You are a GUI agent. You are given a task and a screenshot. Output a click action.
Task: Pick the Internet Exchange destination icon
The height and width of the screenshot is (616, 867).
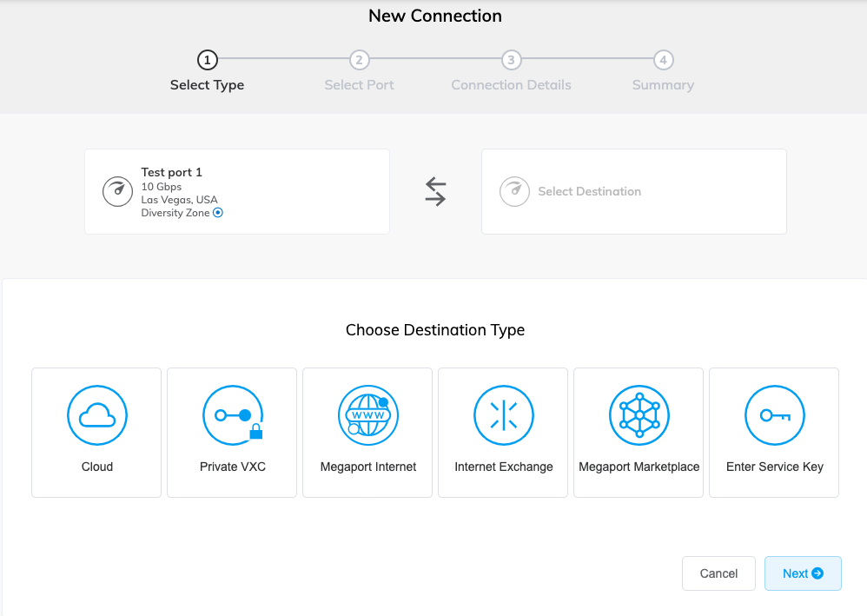503,415
